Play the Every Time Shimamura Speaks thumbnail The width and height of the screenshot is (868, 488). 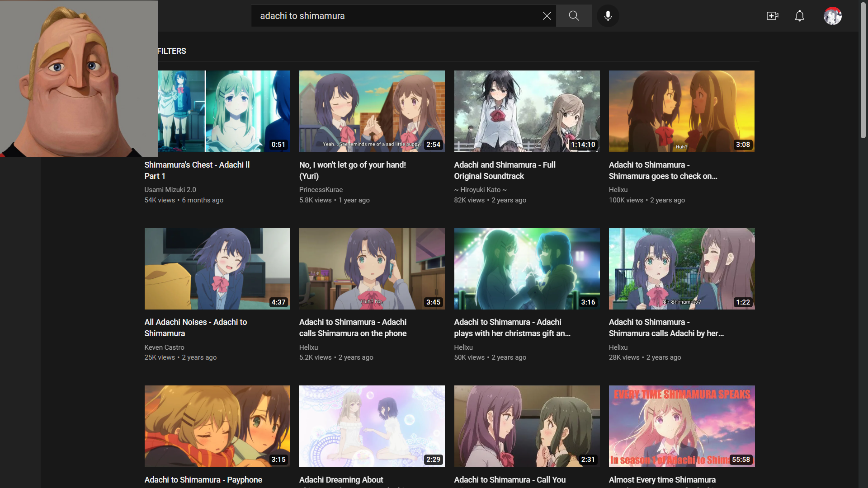(681, 426)
